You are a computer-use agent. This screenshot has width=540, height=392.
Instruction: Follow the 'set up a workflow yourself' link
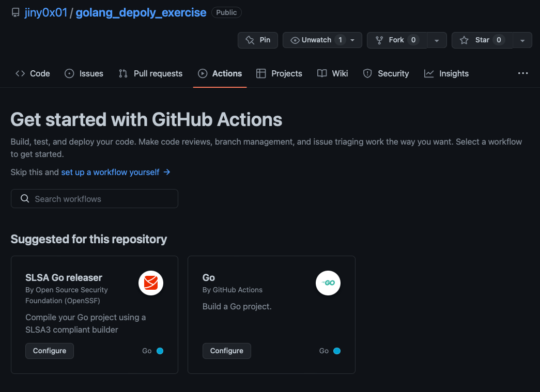110,172
